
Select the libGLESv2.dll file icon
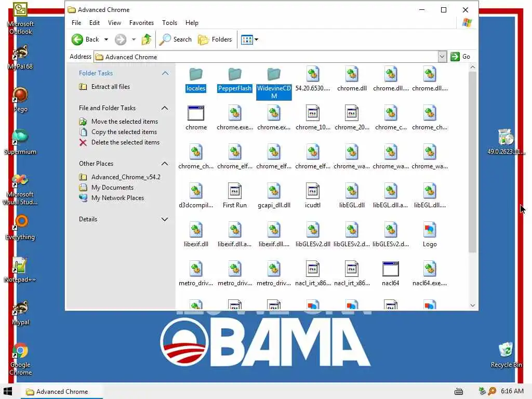pos(312,230)
